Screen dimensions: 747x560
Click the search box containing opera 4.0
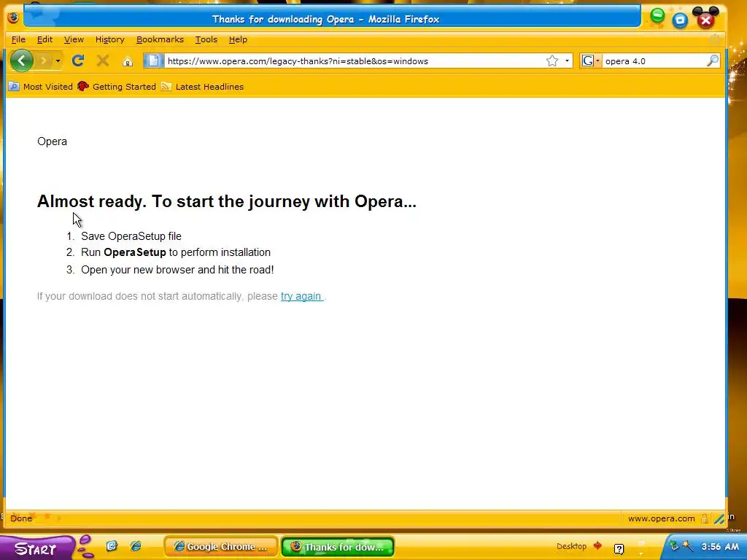click(x=654, y=61)
